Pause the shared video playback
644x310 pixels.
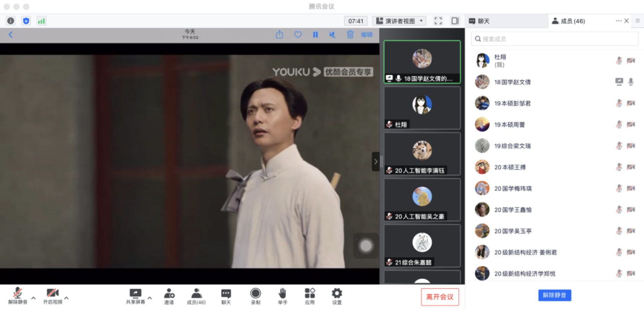point(315,35)
